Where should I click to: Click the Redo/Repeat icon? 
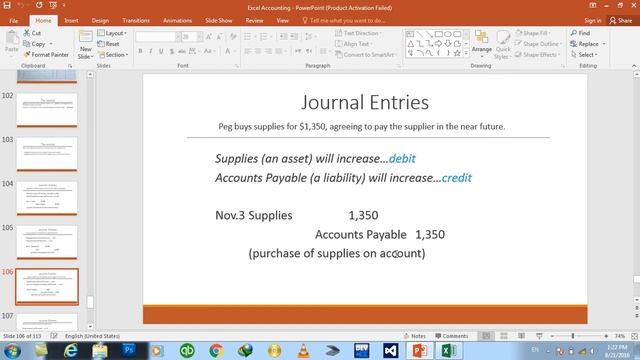38,5
